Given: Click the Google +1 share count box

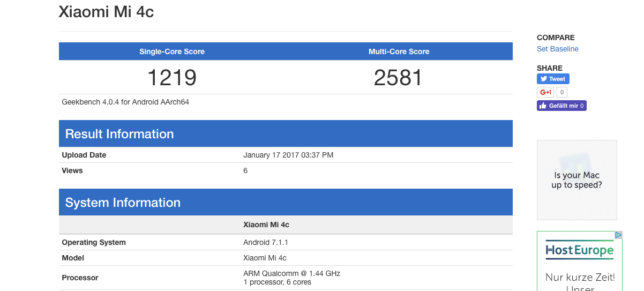Looking at the screenshot, I should (x=562, y=92).
